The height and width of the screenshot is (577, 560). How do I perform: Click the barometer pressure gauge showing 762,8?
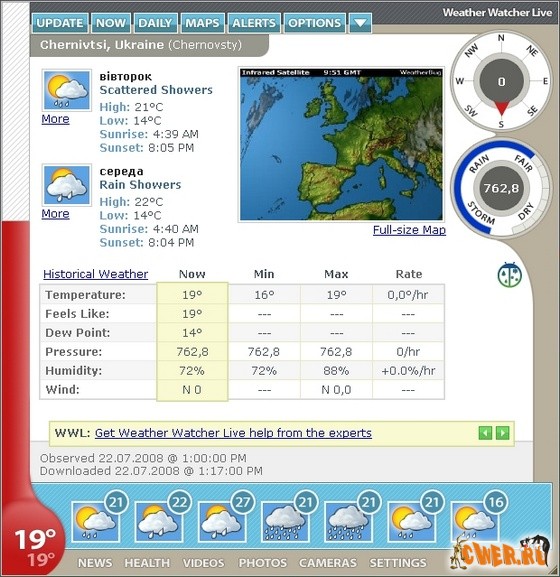tap(501, 188)
